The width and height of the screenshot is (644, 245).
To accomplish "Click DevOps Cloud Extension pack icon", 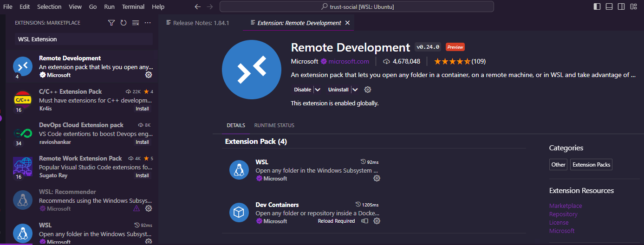I will tap(23, 133).
